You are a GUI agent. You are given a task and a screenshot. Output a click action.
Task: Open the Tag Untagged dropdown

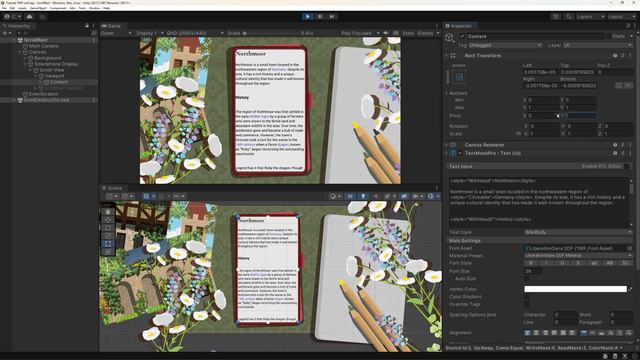click(505, 45)
